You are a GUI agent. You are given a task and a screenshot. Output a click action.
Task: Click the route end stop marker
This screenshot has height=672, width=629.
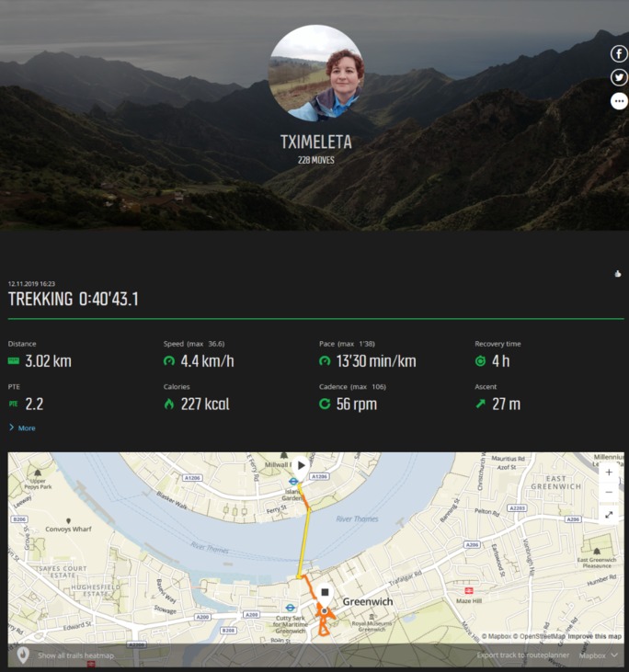[x=325, y=594]
